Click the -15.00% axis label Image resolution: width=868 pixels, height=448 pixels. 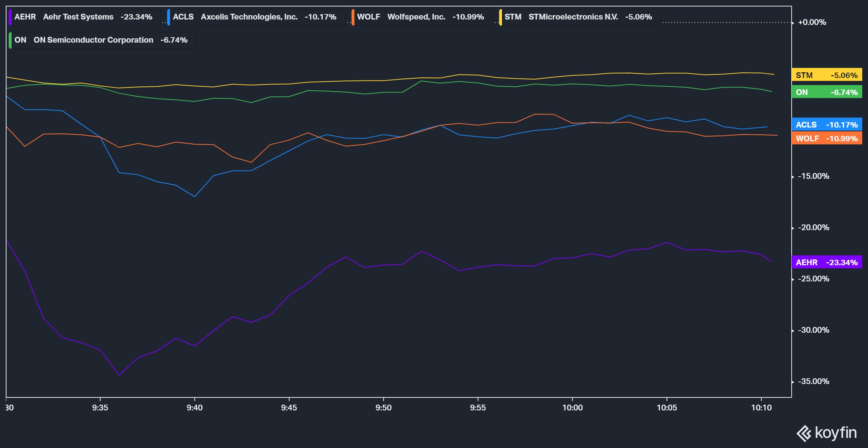pos(813,176)
